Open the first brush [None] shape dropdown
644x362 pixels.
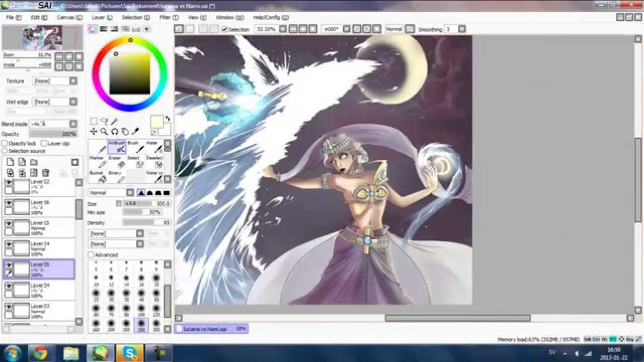click(x=140, y=234)
